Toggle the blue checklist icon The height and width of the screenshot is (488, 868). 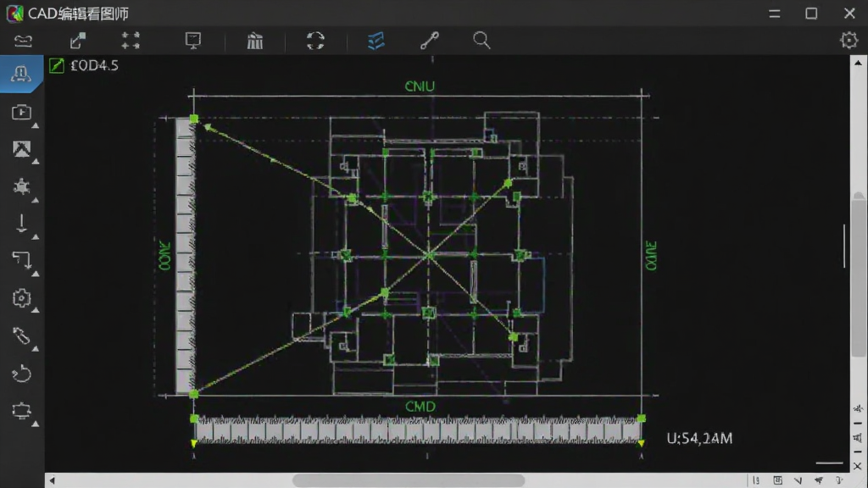(x=376, y=41)
